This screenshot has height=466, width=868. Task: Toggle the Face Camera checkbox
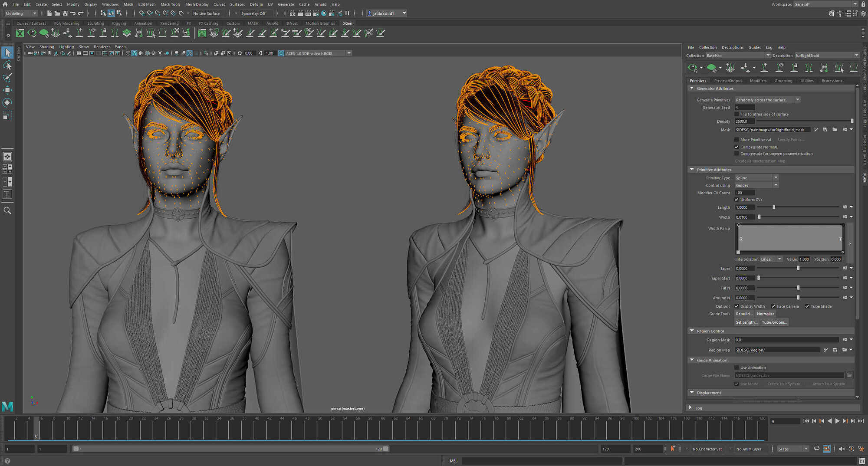point(773,306)
